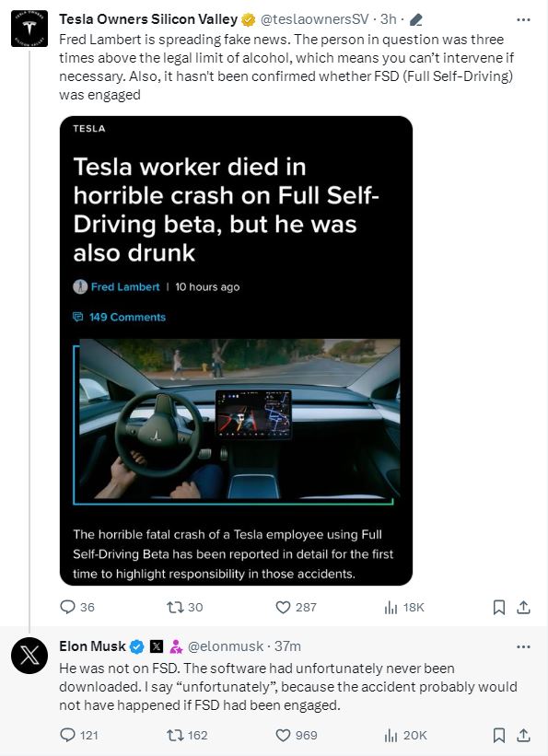
Task: Open more options on Elon Musk's reply
Action: pyautogui.click(x=523, y=646)
